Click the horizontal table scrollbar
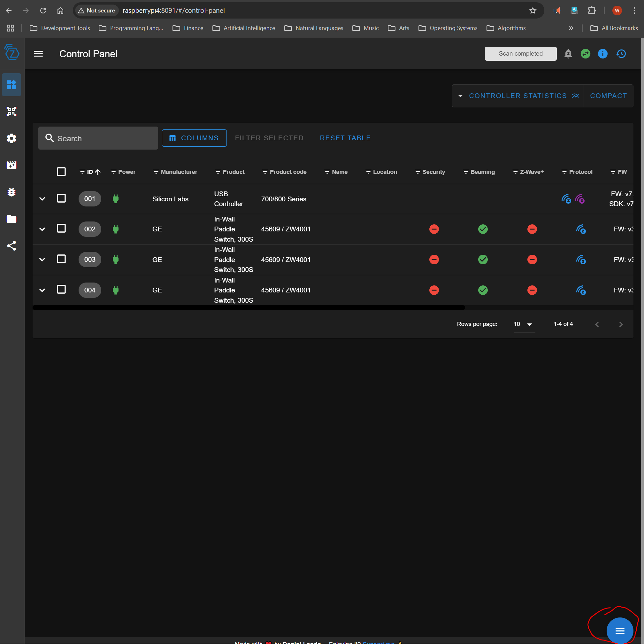Image resolution: width=644 pixels, height=644 pixels. [x=248, y=307]
